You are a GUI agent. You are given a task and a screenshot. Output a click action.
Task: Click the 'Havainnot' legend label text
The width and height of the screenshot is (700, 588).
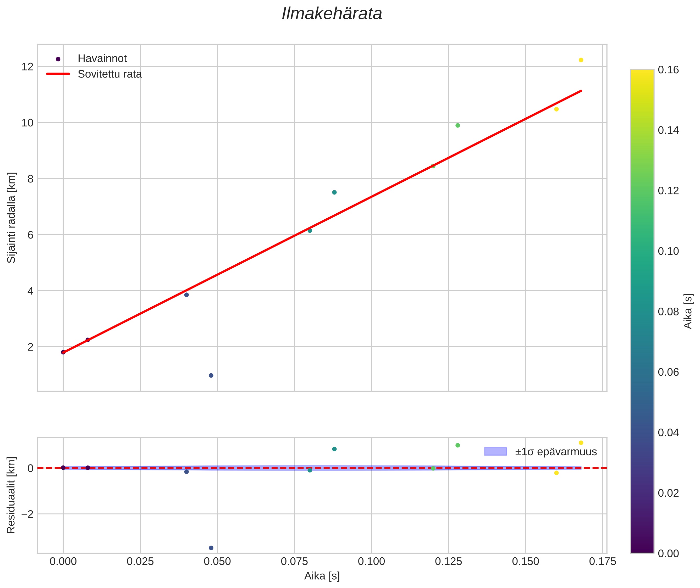(102, 59)
